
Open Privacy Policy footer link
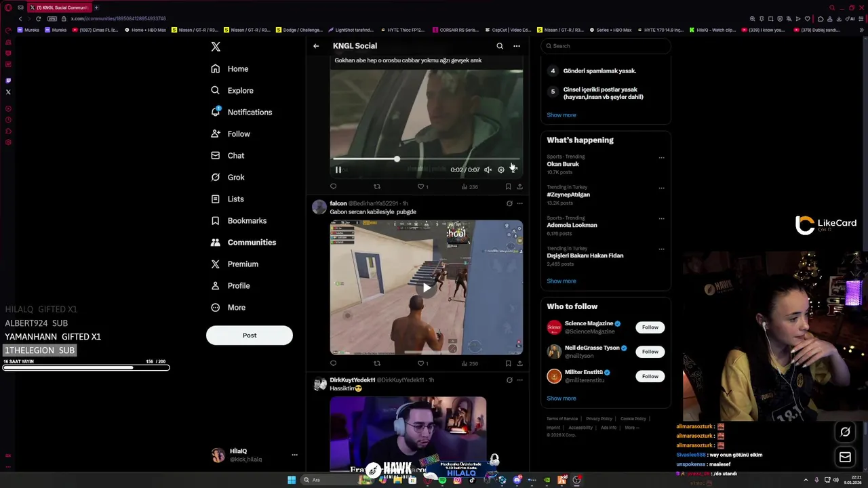(x=599, y=419)
